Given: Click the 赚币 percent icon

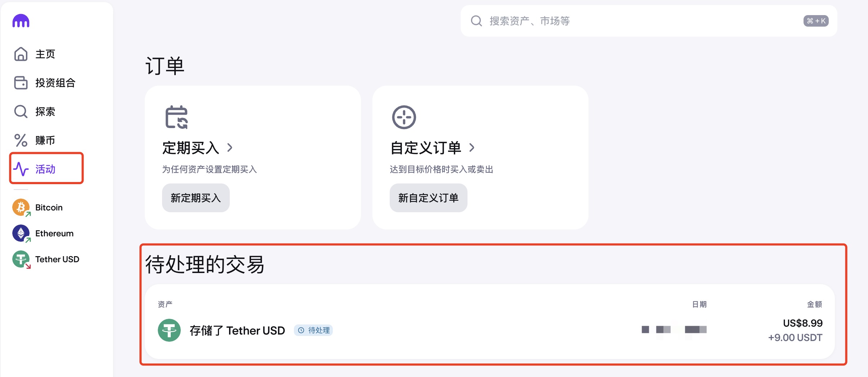Looking at the screenshot, I should (21, 140).
